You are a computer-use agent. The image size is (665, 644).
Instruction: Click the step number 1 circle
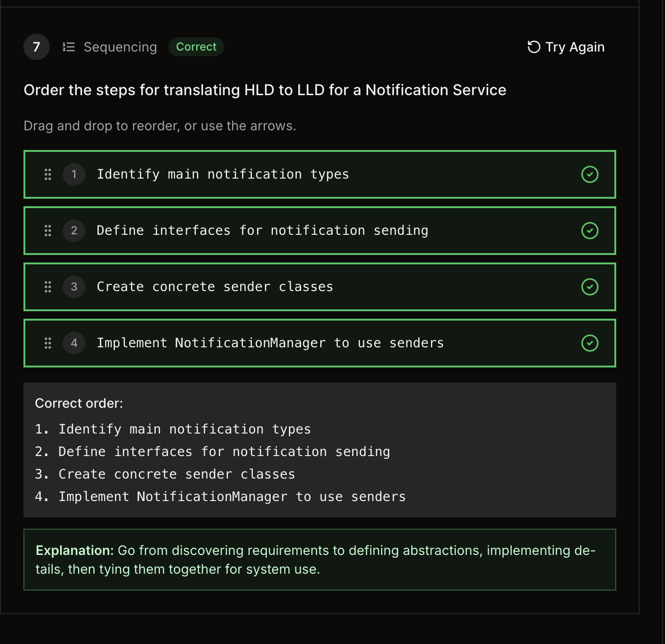74,174
